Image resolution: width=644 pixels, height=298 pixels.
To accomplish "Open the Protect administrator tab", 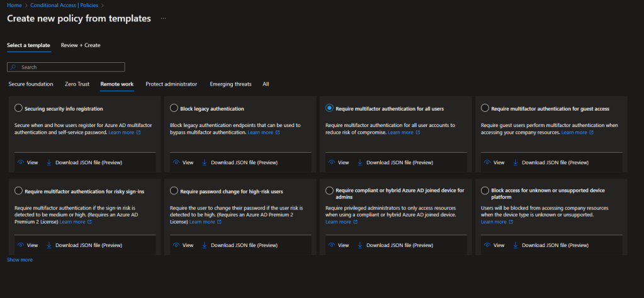I will (171, 84).
